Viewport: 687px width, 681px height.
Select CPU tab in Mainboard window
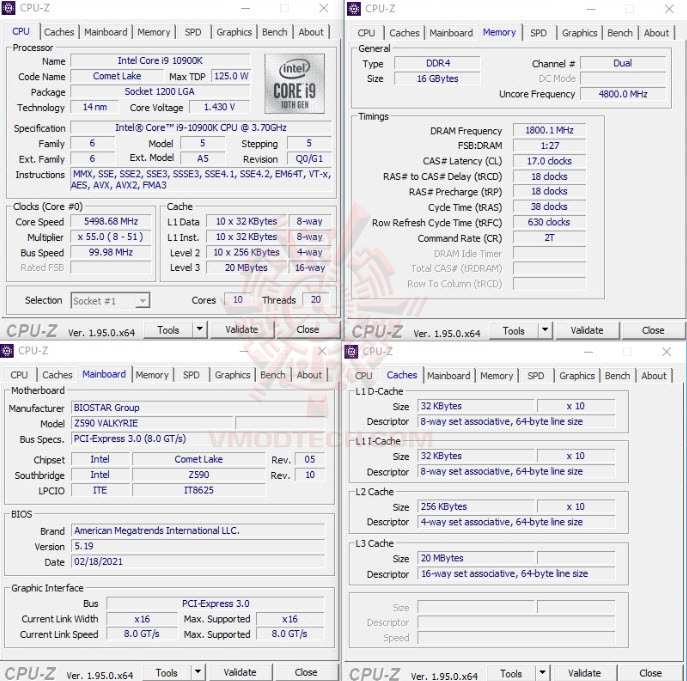19,375
